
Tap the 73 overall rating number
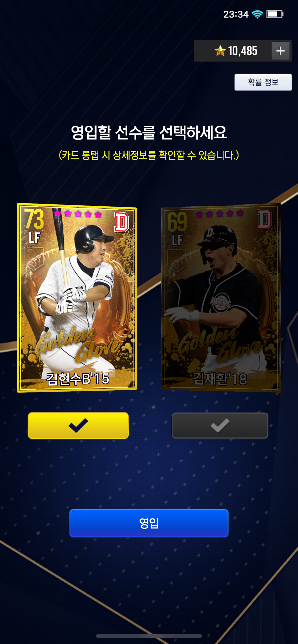[x=34, y=219]
